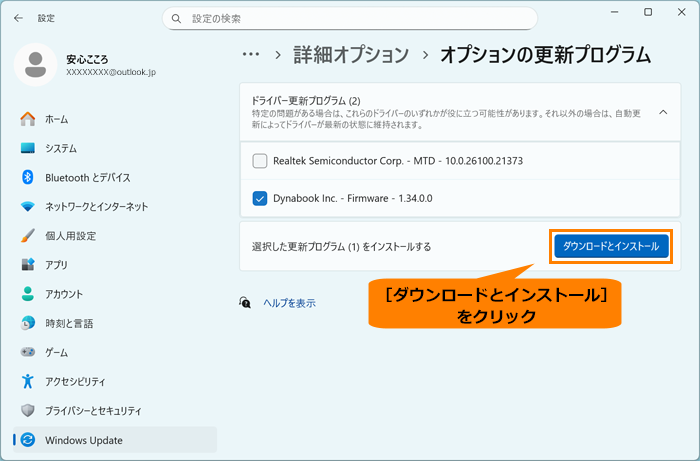Select the Personalization paintbrush icon
Screen dimensions: 700x461
pos(28,236)
